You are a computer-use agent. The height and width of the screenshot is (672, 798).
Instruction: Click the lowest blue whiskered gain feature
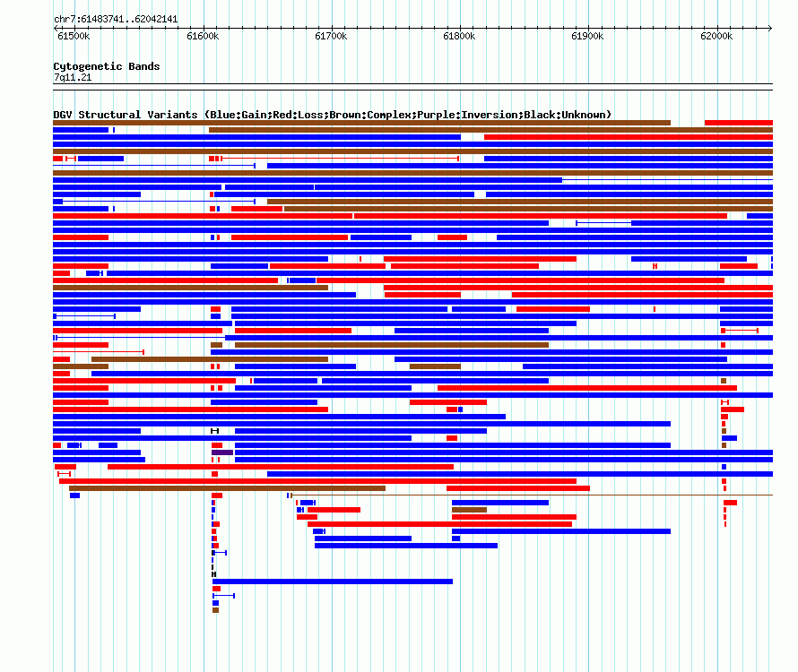click(223, 596)
